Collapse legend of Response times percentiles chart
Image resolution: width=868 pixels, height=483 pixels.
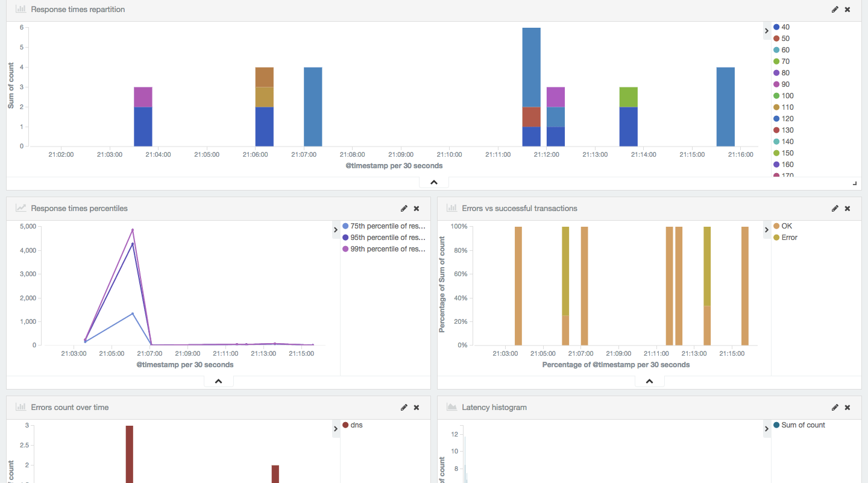pos(336,230)
